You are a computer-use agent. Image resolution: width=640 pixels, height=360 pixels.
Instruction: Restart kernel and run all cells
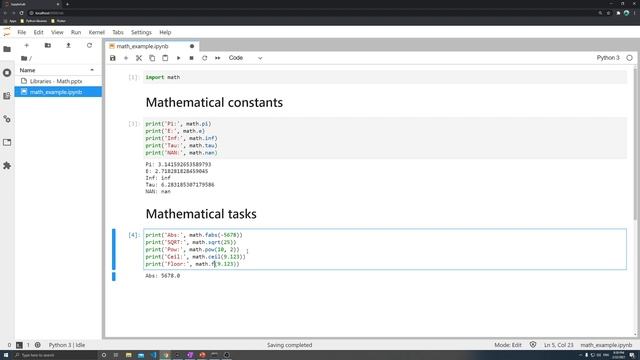click(x=218, y=58)
